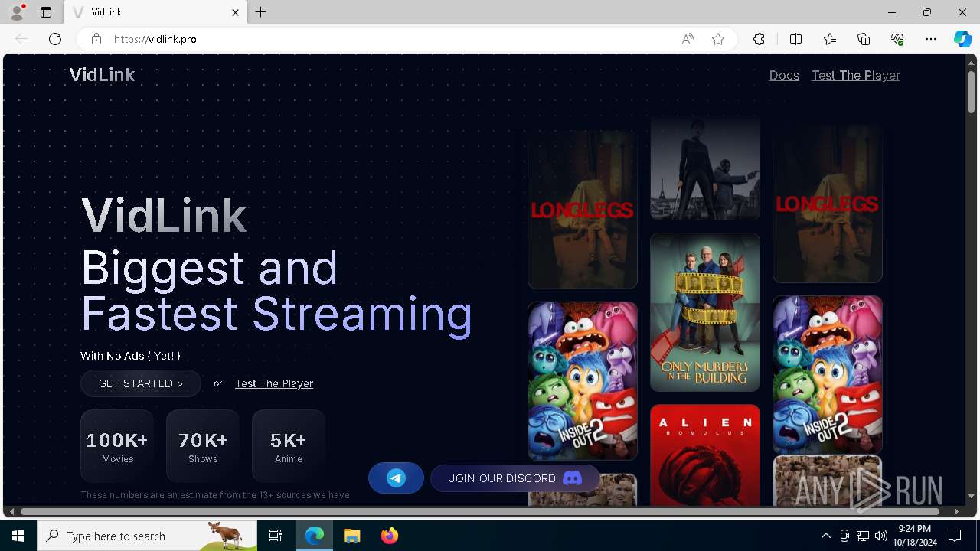This screenshot has height=551, width=980.
Task: Click the horizontal scrollbar right arrow
Action: 956,511
